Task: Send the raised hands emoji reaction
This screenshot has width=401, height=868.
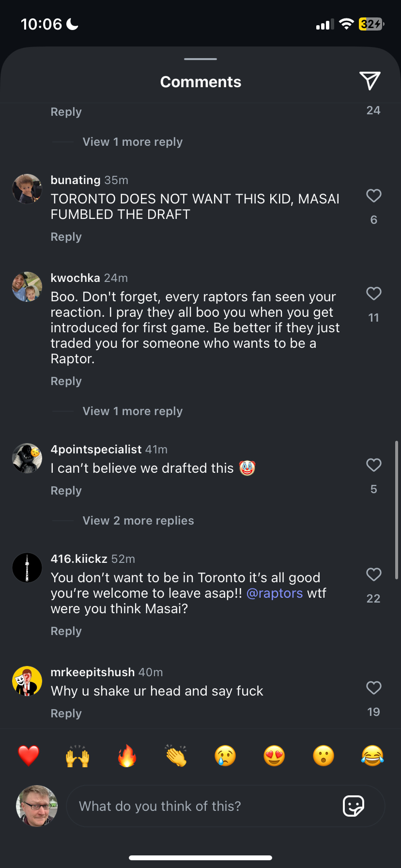Action: (x=77, y=756)
